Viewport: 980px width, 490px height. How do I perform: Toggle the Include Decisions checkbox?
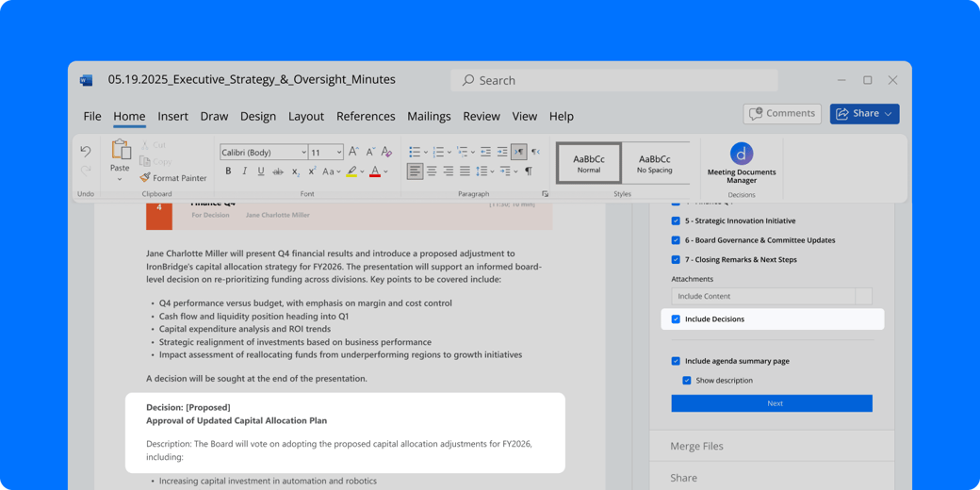click(676, 319)
